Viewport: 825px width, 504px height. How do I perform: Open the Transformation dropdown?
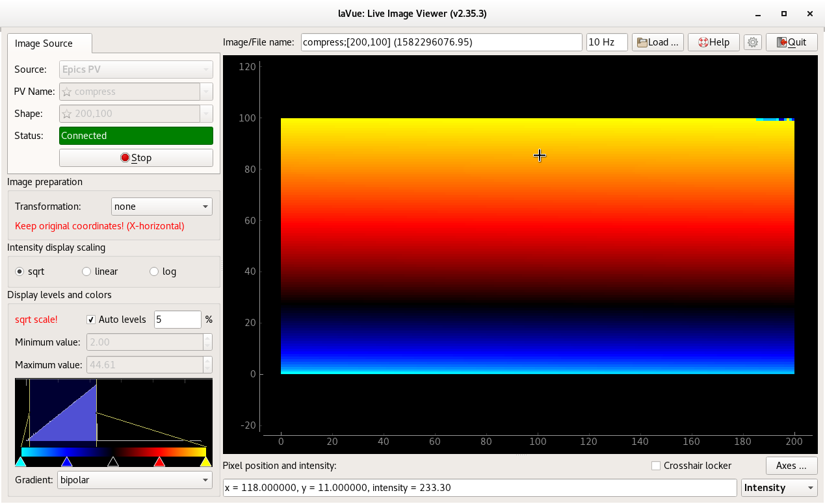pos(162,207)
